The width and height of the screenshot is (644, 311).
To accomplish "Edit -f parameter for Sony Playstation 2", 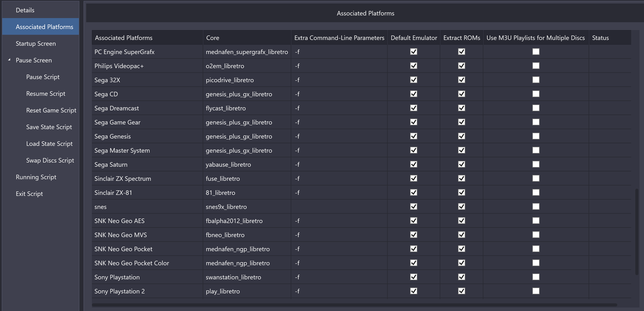I will pyautogui.click(x=339, y=291).
